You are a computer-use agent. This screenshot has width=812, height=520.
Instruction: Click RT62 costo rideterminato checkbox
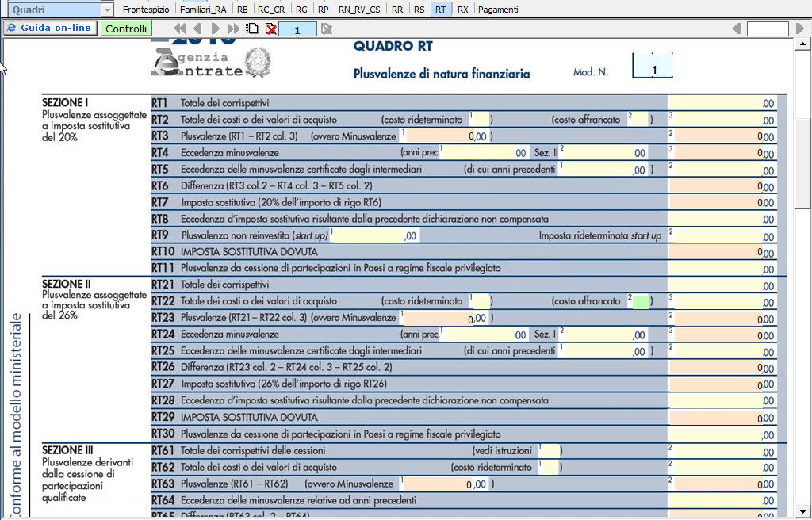550,467
